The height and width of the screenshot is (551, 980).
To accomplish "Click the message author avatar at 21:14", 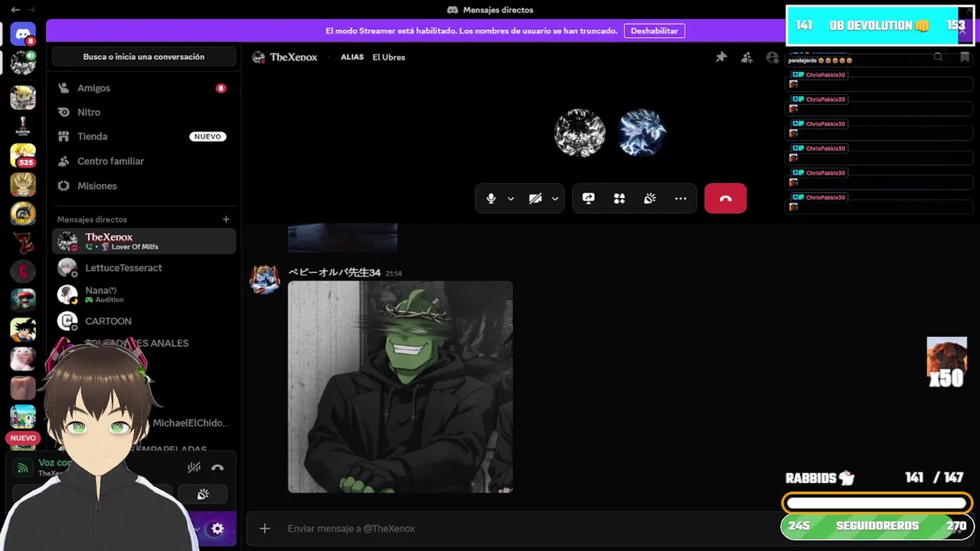I will [265, 280].
